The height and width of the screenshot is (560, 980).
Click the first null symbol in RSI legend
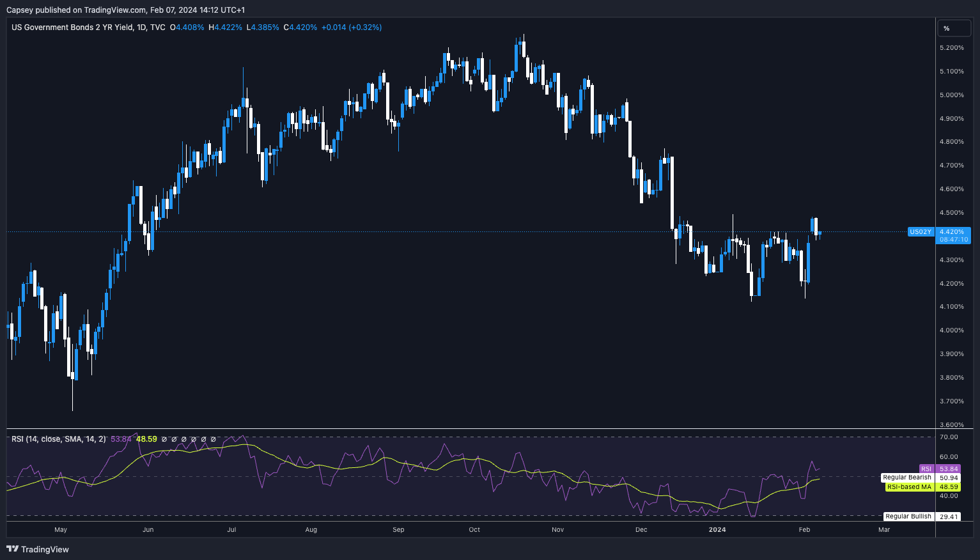164,439
